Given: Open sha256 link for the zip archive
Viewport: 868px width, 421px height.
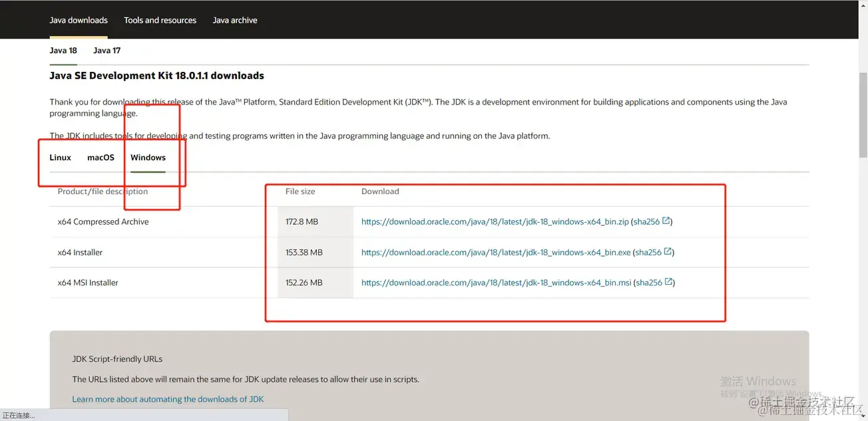Looking at the screenshot, I should point(646,222).
